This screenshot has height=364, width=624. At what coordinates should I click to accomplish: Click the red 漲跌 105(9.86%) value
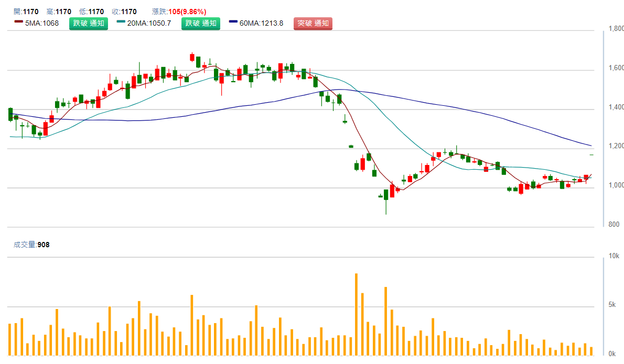(187, 12)
